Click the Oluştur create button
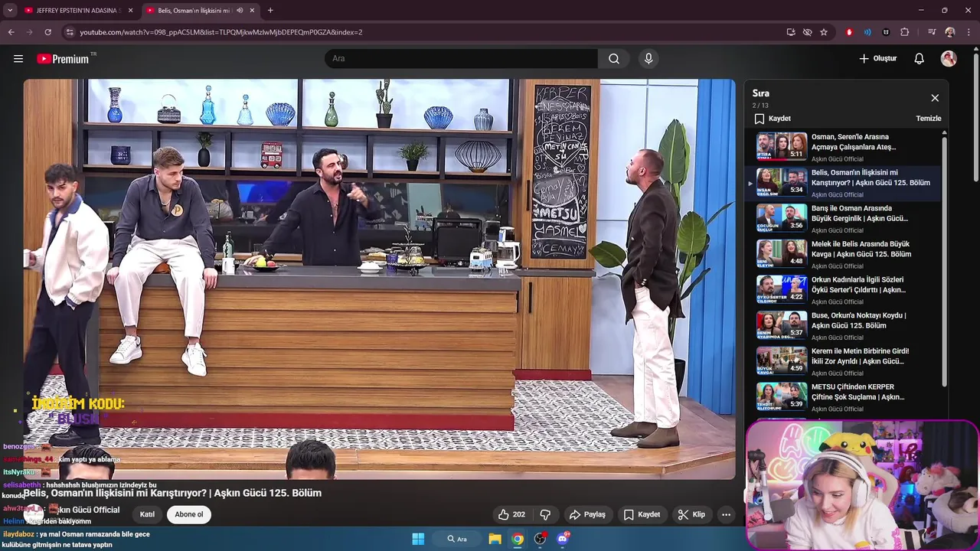The height and width of the screenshot is (551, 980). pos(877,58)
